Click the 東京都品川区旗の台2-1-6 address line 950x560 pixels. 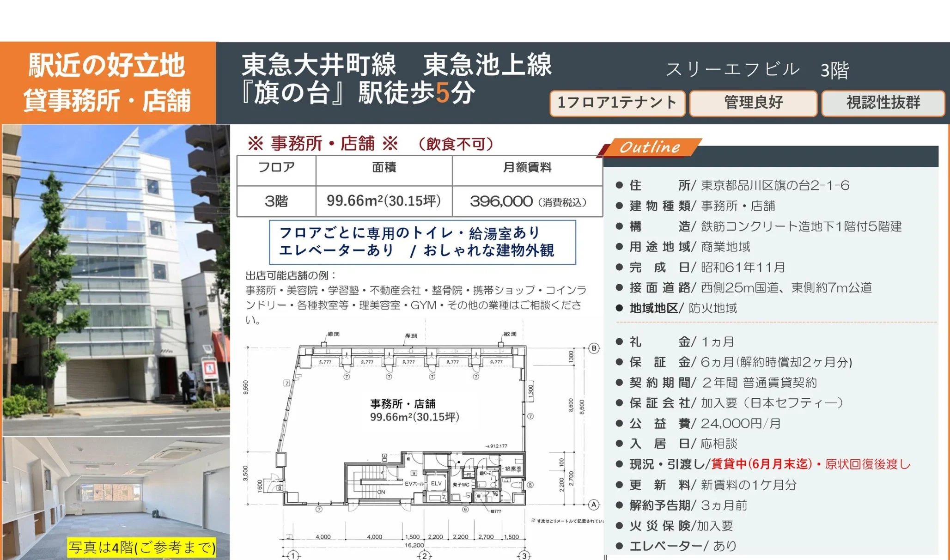click(775, 185)
